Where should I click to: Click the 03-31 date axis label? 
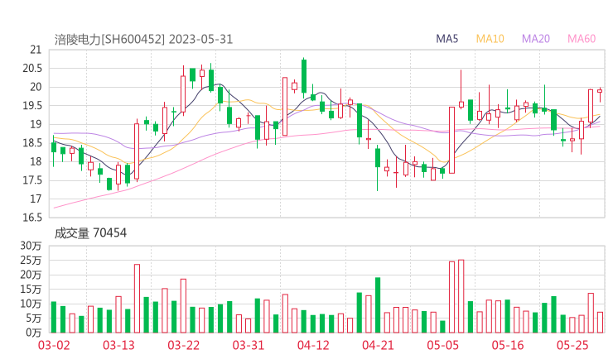click(249, 345)
